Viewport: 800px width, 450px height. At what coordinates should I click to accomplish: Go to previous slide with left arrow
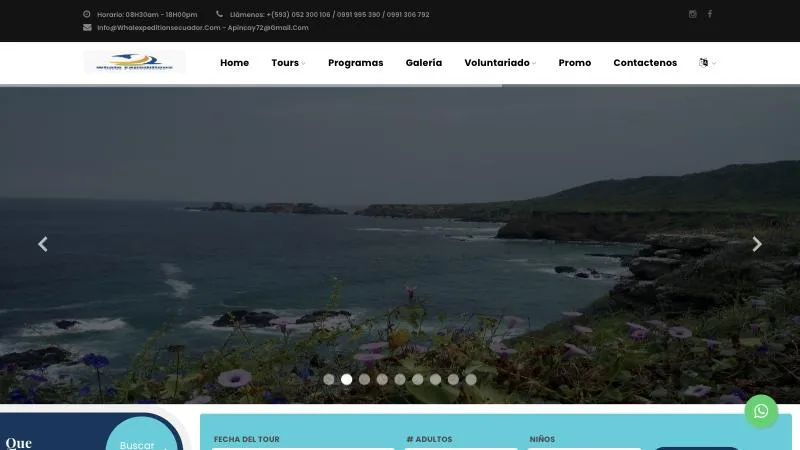(x=43, y=244)
